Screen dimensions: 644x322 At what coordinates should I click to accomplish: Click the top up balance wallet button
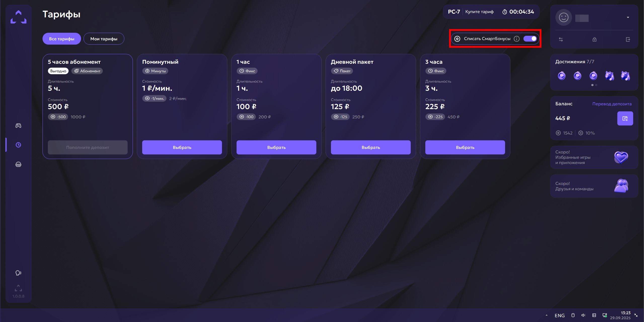625,118
